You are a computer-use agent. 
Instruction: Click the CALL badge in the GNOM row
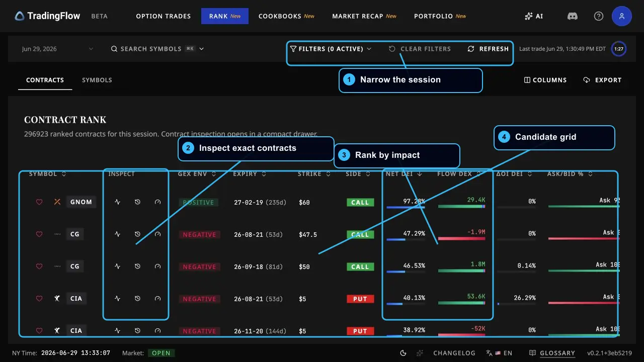pyautogui.click(x=360, y=202)
